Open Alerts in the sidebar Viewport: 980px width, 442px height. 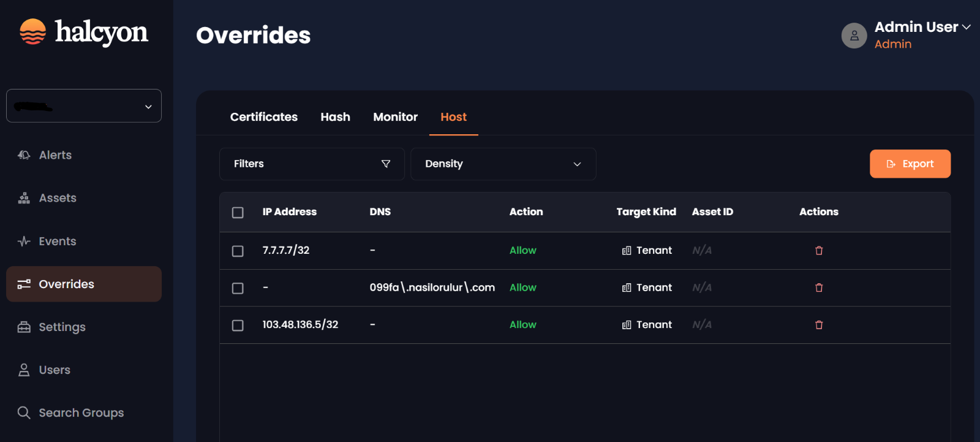coord(84,155)
